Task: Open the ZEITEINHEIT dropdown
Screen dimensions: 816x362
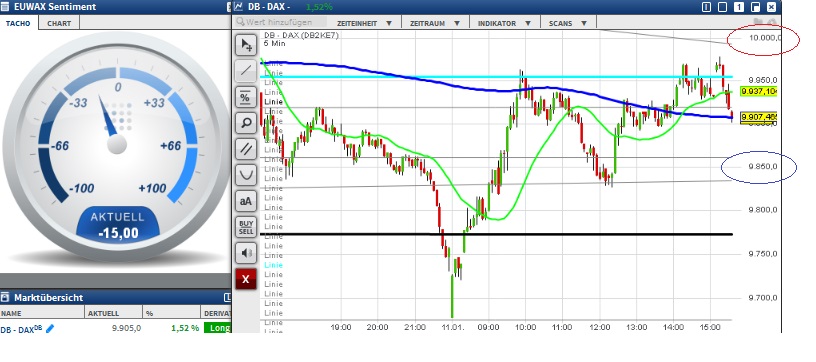Action: coord(364,23)
